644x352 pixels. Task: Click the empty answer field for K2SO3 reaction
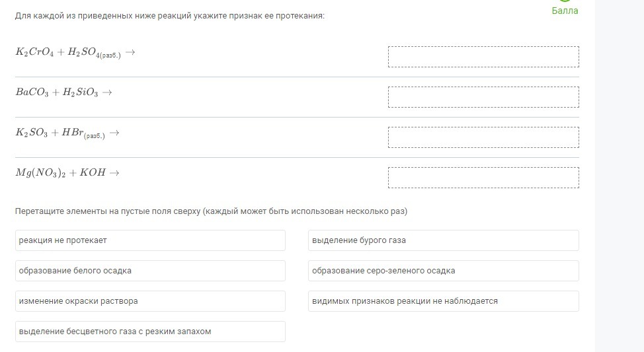point(483,137)
